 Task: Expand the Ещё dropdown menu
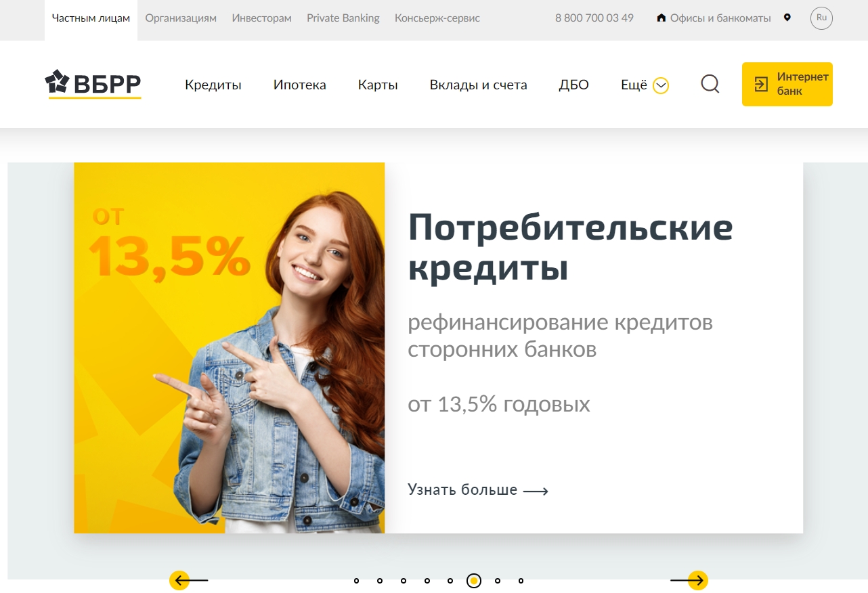click(x=645, y=85)
